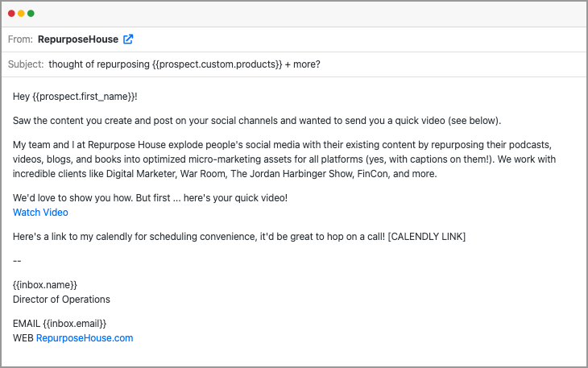Click the WEB label in signature
Image resolution: width=588 pixels, height=368 pixels.
23,338
